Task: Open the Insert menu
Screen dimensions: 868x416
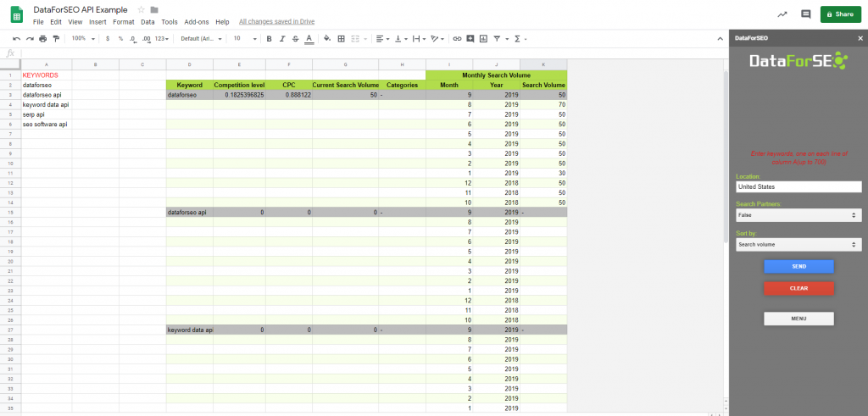Action: click(98, 22)
